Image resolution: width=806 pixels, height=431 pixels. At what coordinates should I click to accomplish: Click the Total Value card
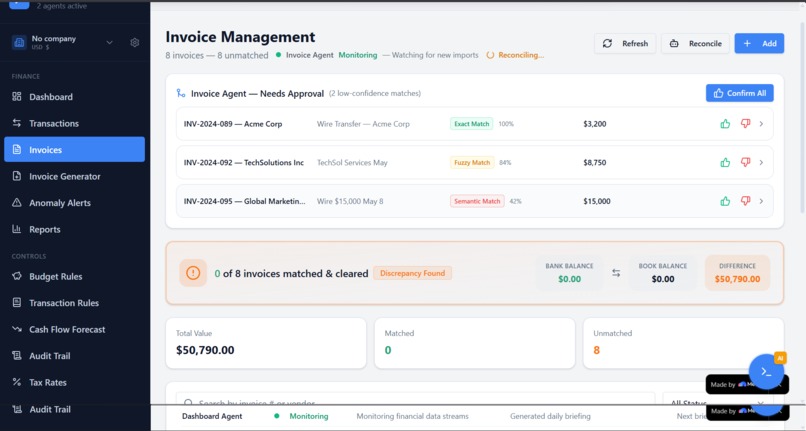[266, 343]
